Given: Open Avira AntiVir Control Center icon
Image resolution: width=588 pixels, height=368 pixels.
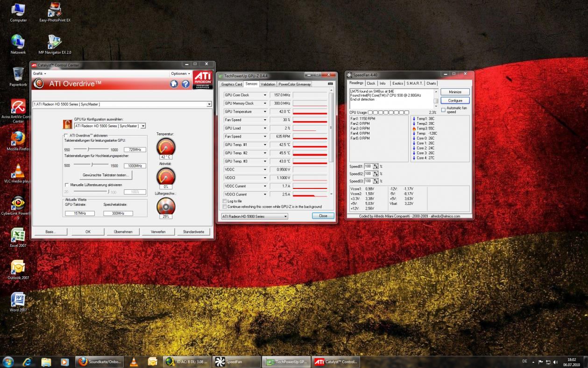Looking at the screenshot, I should pyautogui.click(x=18, y=111).
